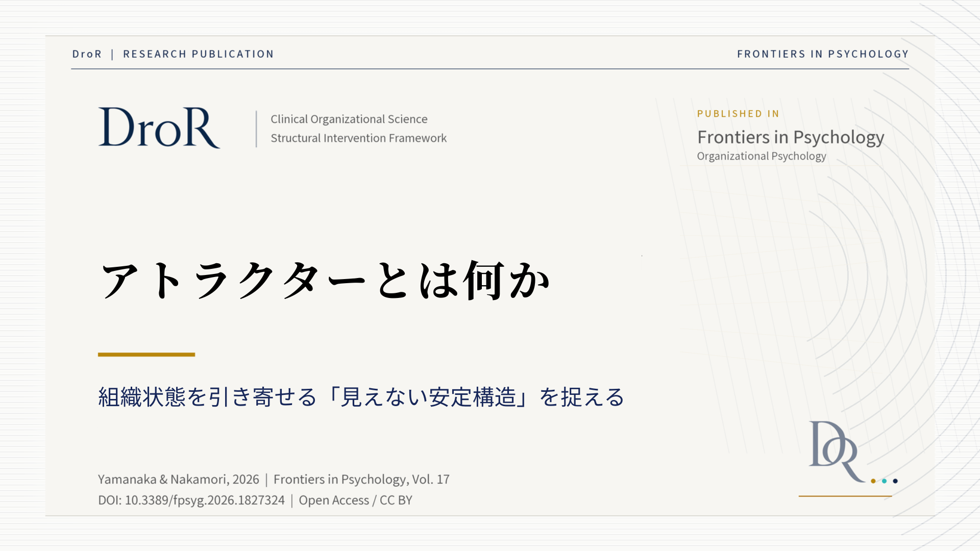Open the 'Frontiers in Psychology' journal name
This screenshot has width=980, height=551.
point(791,137)
